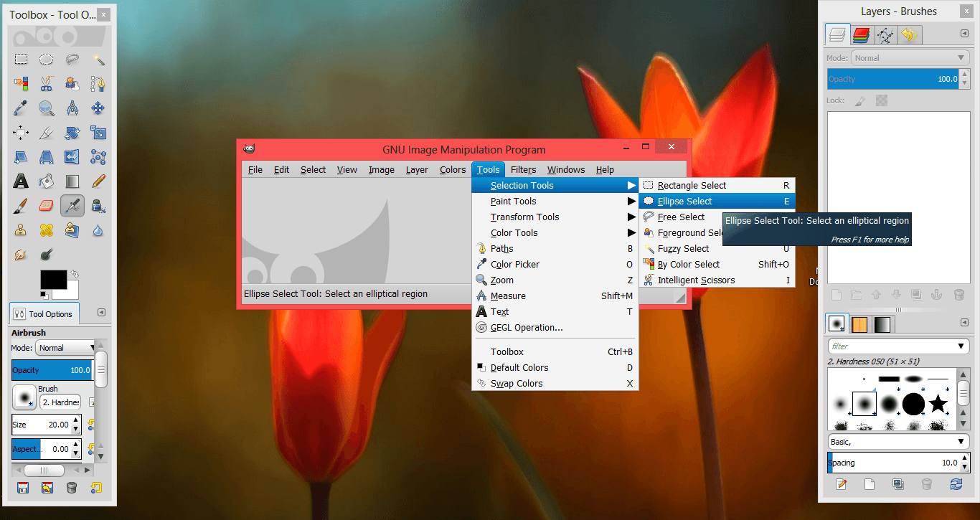980x520 pixels.
Task: Activate the Move tool in Toolbox
Action: point(98,108)
